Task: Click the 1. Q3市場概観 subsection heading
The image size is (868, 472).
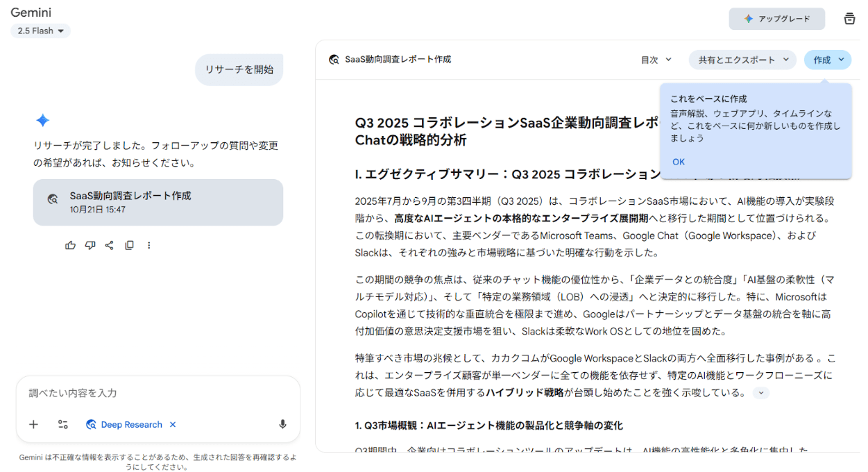Action: pyautogui.click(x=488, y=425)
